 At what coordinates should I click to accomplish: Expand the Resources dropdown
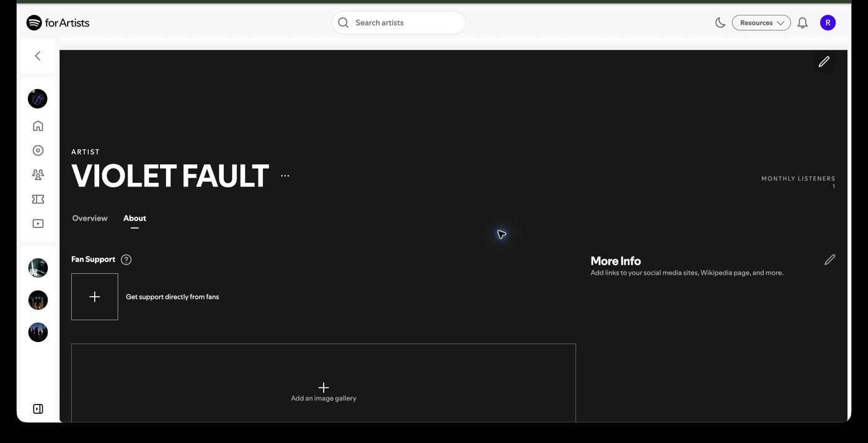click(761, 23)
